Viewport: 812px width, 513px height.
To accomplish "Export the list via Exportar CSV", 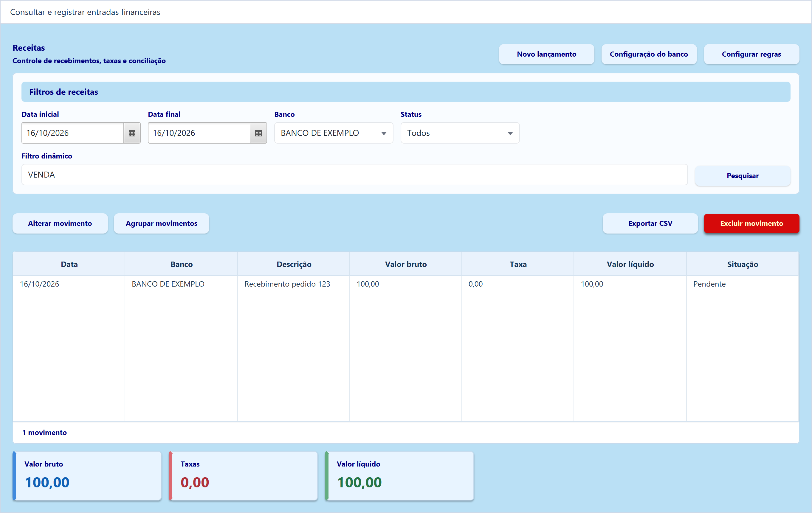I will [650, 223].
